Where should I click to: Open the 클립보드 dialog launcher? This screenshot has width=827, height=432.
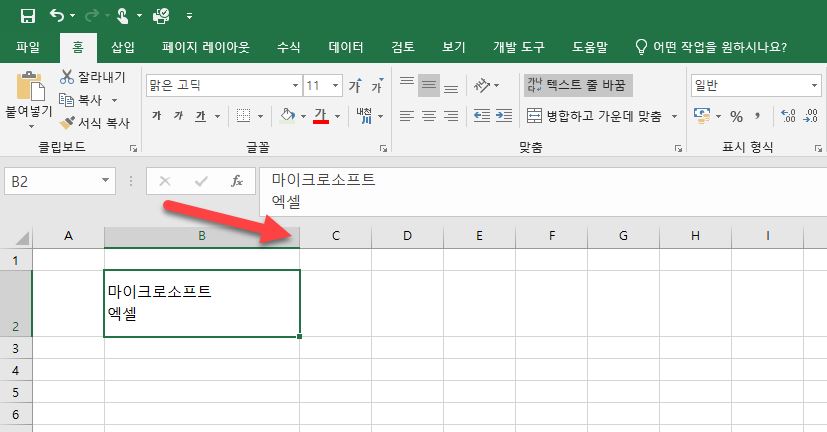[133, 149]
